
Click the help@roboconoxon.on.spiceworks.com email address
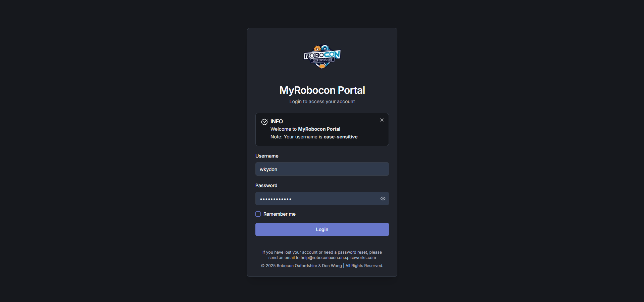point(338,258)
